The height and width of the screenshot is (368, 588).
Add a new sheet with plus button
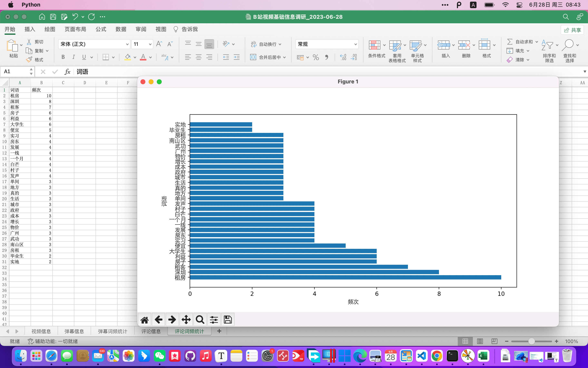tap(219, 331)
